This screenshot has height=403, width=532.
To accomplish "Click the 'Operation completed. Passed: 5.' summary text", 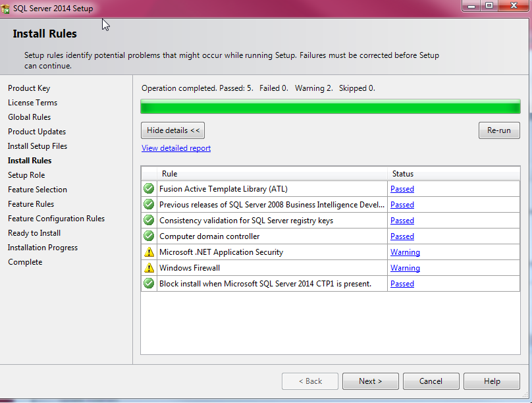I will coord(198,88).
